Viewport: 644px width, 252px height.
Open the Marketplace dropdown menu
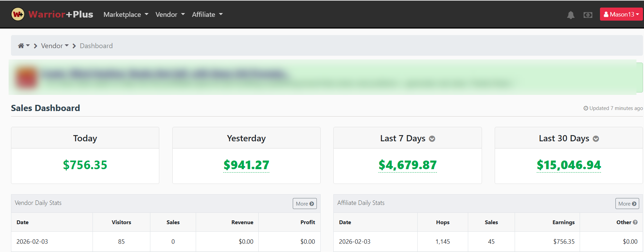pos(126,14)
